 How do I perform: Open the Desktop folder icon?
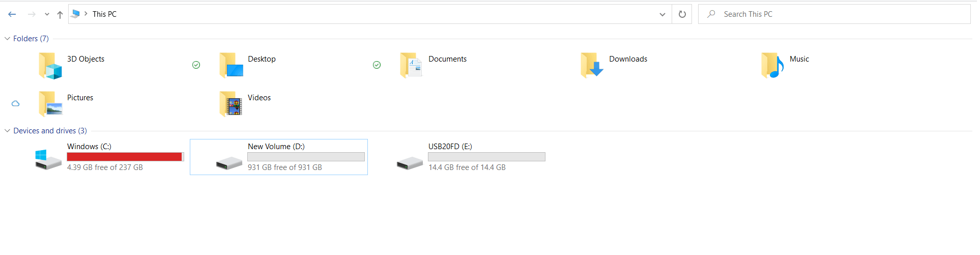coord(231,65)
